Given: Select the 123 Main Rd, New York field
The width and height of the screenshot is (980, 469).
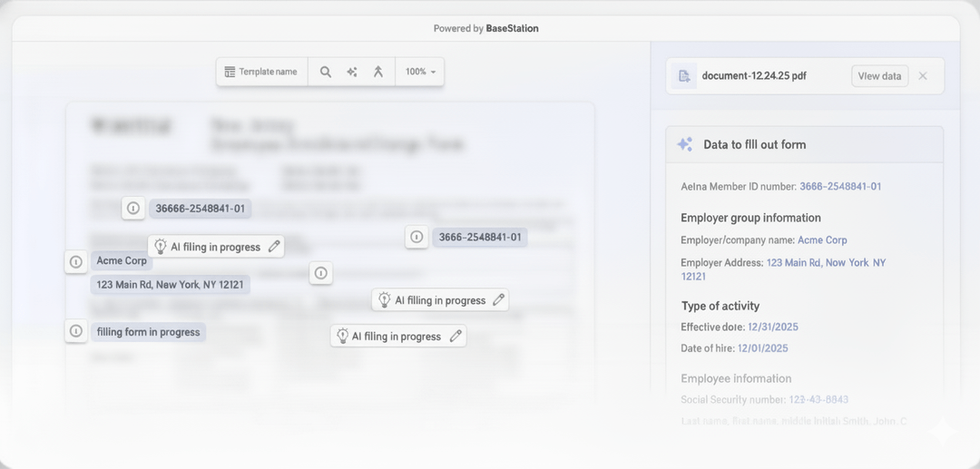Looking at the screenshot, I should click(170, 285).
